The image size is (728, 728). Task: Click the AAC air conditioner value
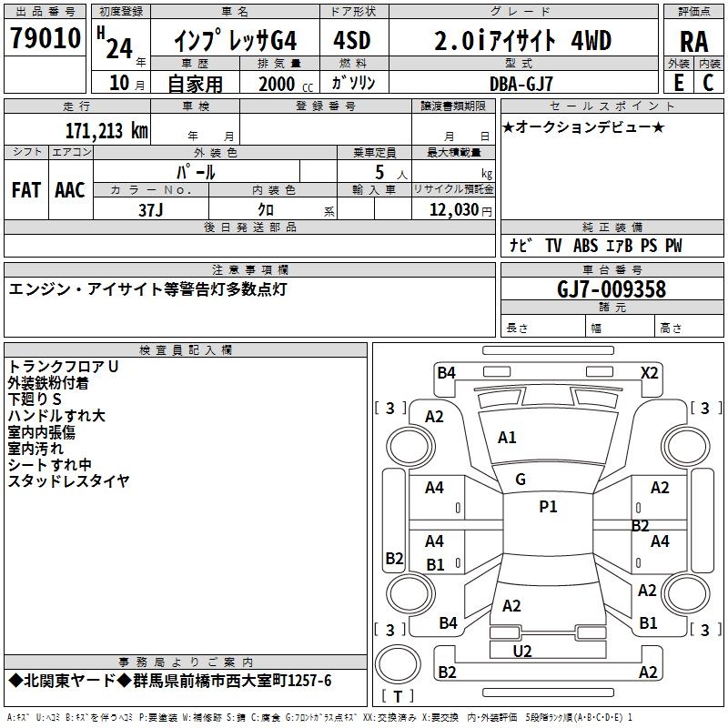(70, 190)
